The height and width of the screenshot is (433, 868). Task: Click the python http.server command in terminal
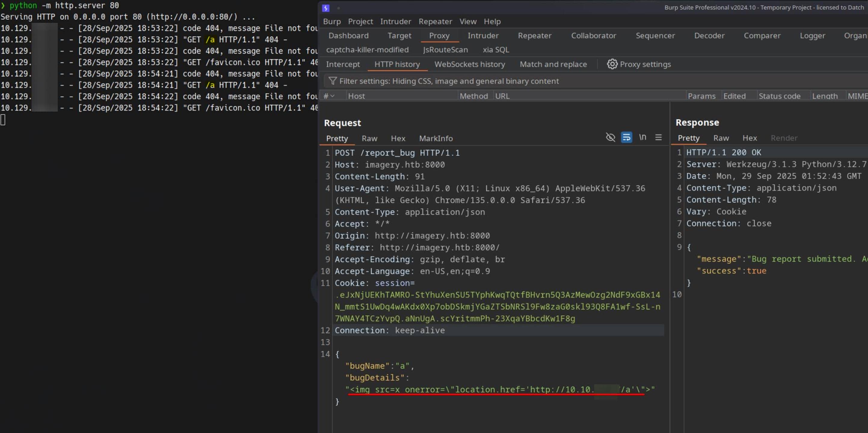[x=64, y=5]
